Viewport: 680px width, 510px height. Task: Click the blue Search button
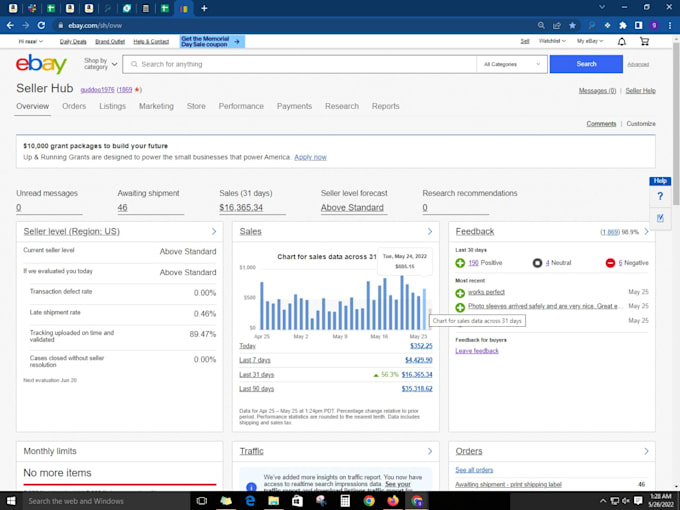coord(586,64)
